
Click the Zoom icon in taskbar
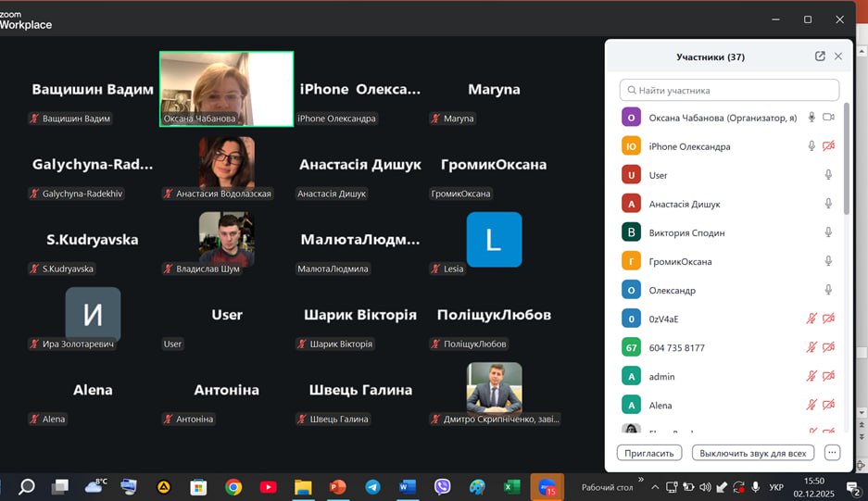point(547,487)
